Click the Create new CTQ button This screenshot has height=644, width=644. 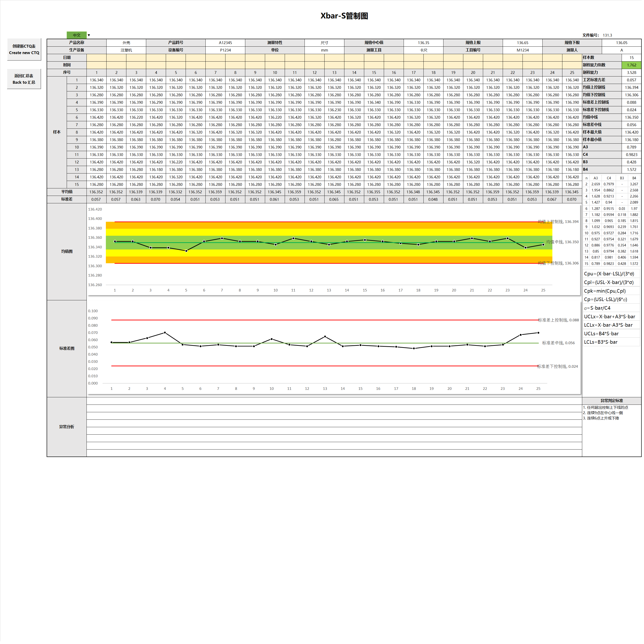[24, 49]
